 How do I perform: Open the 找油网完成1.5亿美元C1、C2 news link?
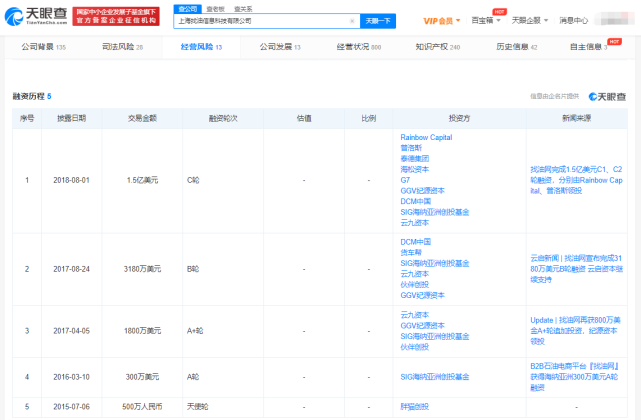tap(576, 180)
